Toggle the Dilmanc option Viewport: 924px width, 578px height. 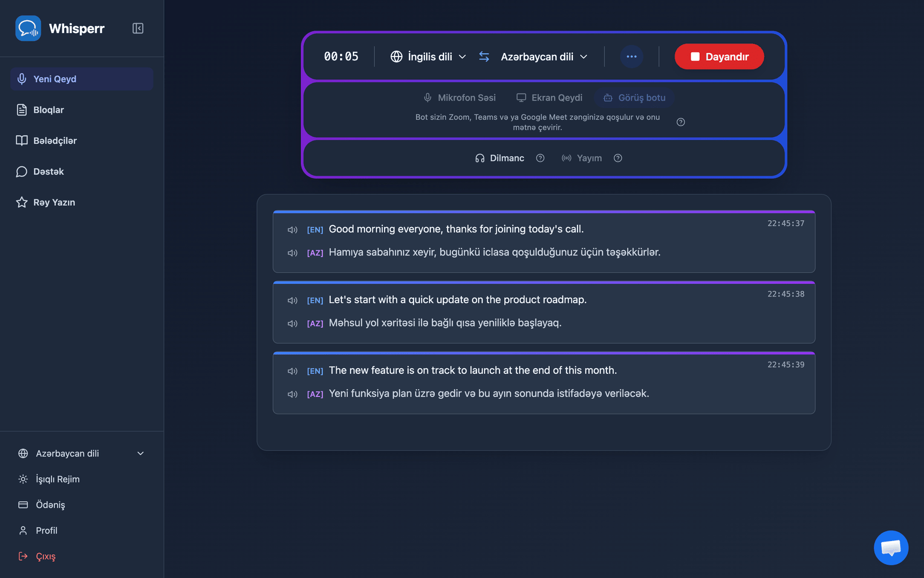(500, 158)
